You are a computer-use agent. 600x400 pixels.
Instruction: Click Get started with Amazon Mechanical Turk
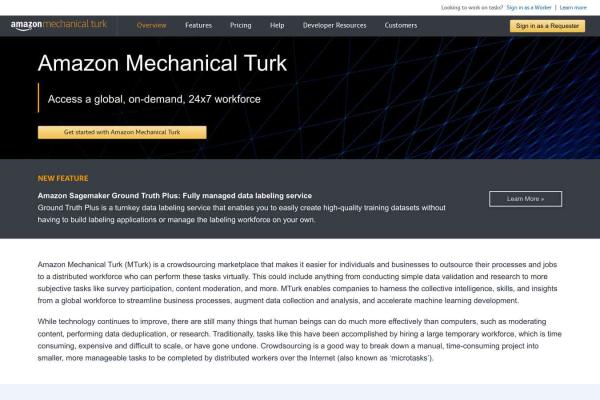[122, 132]
